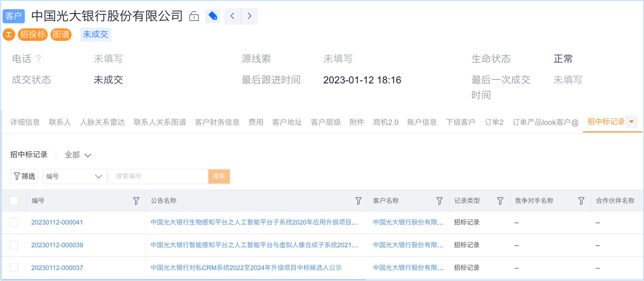
Task: Check the row 20230112-000039
Action: pos(14,245)
